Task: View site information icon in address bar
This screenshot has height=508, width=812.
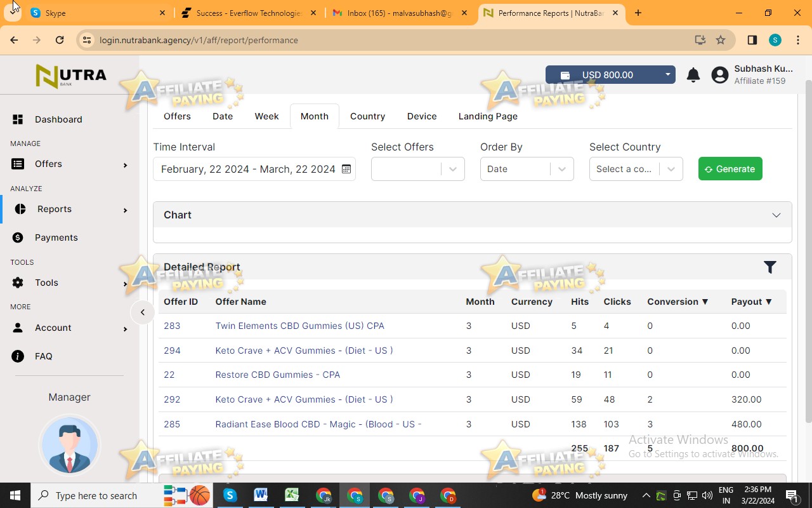Action: click(x=87, y=40)
